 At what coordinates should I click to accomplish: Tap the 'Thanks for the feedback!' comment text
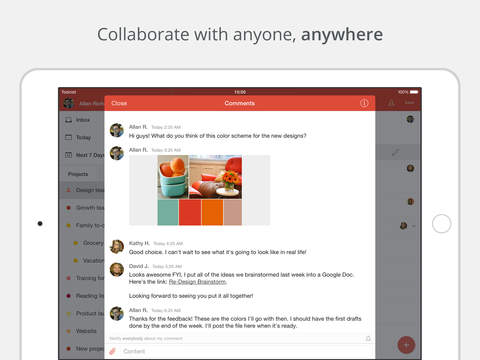coord(245,322)
